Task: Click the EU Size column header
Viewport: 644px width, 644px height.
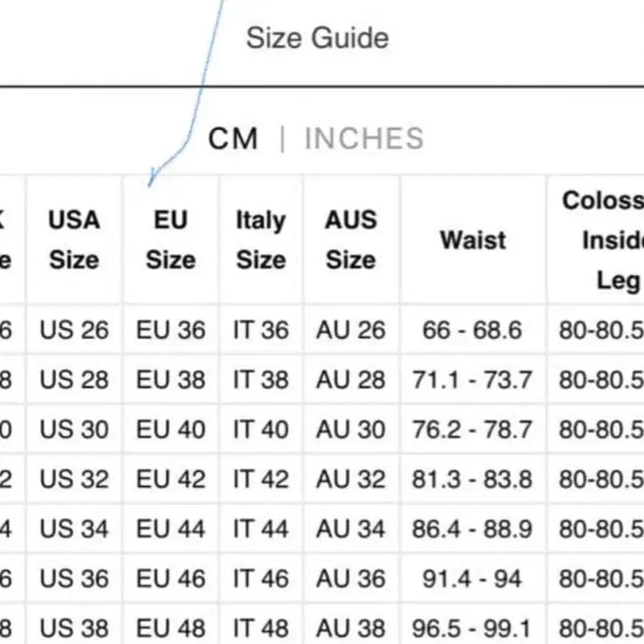Action: [x=171, y=240]
